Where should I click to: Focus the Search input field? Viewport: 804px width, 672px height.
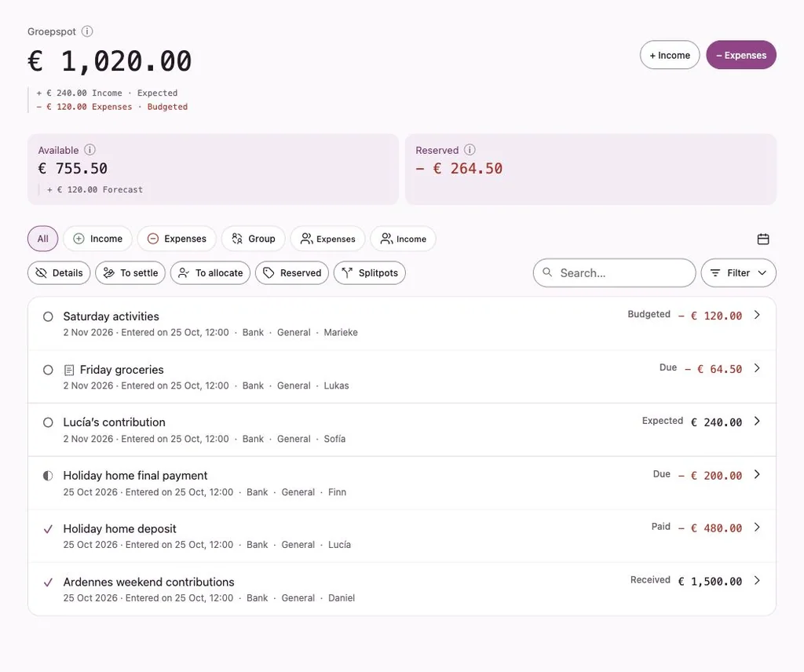pos(614,272)
